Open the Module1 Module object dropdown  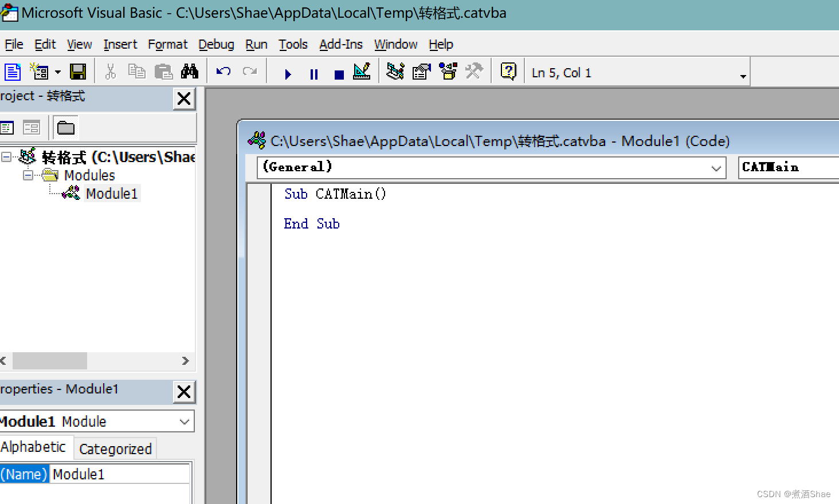185,422
